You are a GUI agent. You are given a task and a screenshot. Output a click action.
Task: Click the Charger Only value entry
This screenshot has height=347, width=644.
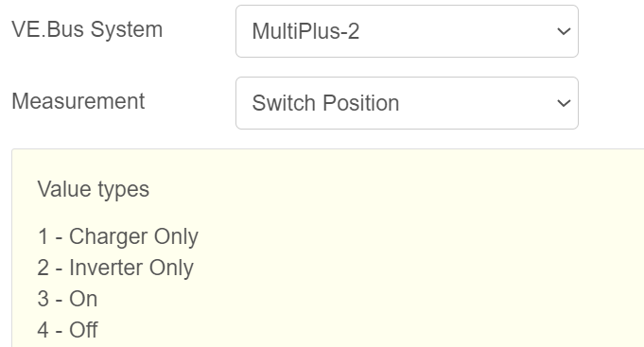tap(118, 236)
